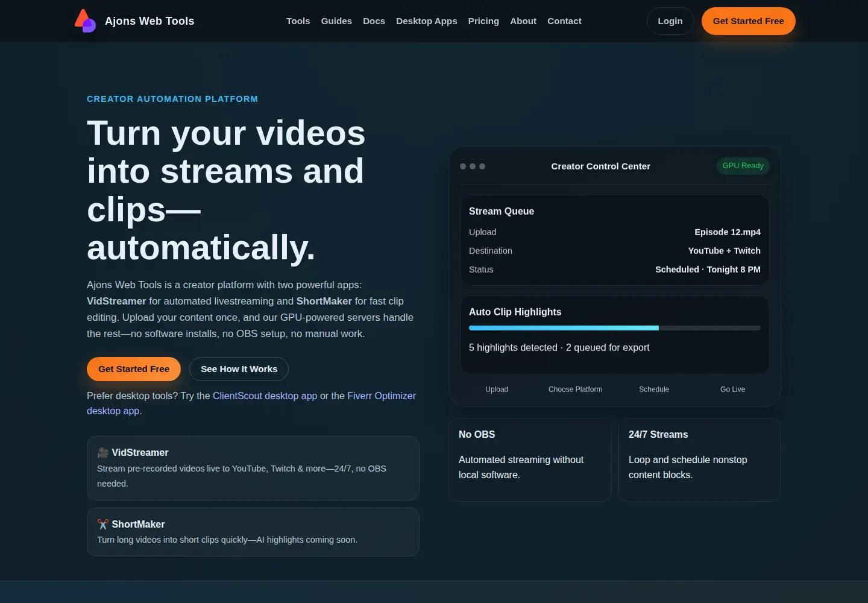
Task: Click the CREATOR AUTOMATION PLATFORM label
Action: point(172,99)
